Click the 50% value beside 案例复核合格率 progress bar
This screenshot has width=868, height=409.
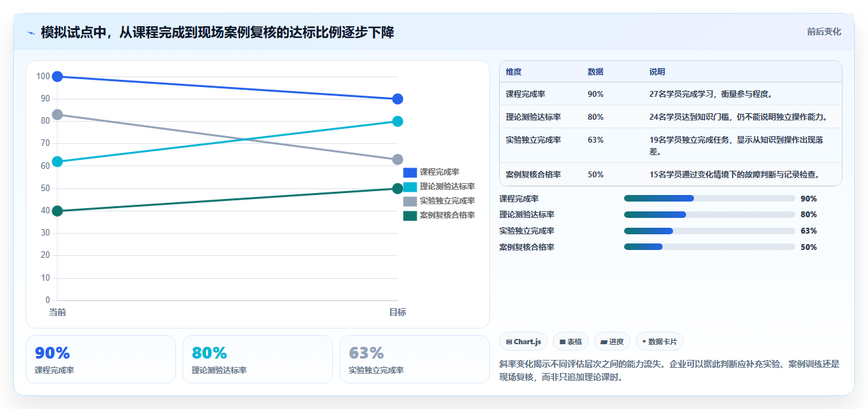[808, 247]
